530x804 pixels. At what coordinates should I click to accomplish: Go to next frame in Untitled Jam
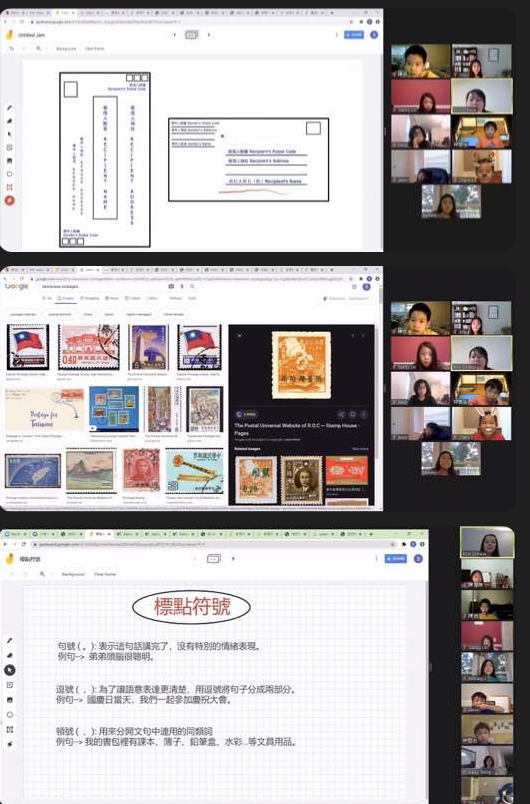pyautogui.click(x=209, y=35)
